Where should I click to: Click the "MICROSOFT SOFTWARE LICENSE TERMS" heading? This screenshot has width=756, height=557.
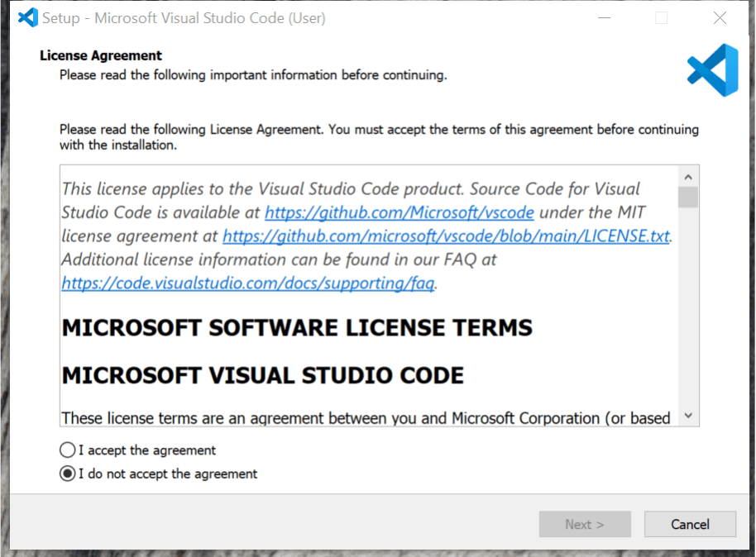[x=297, y=328]
